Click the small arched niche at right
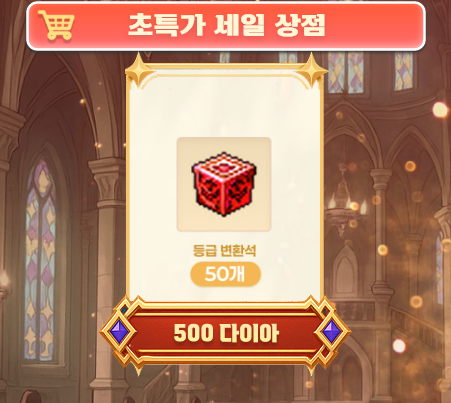This screenshot has width=451, height=403. (345, 272)
